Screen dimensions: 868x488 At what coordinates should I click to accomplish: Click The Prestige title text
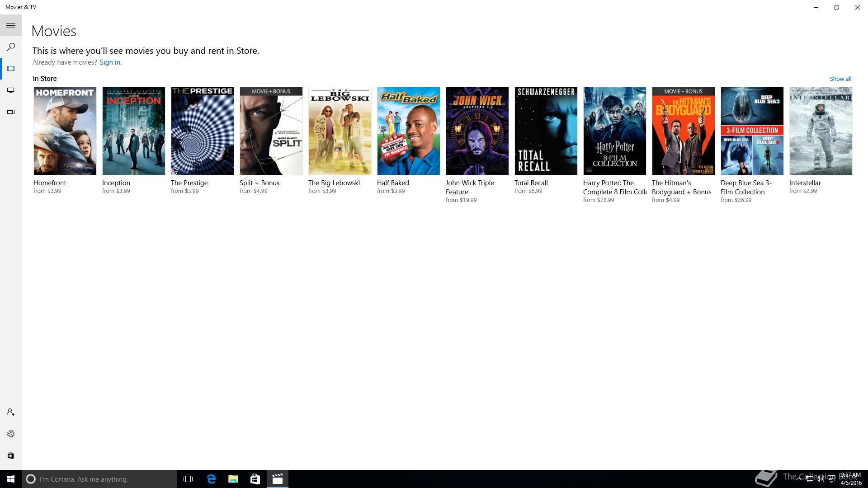tap(189, 183)
